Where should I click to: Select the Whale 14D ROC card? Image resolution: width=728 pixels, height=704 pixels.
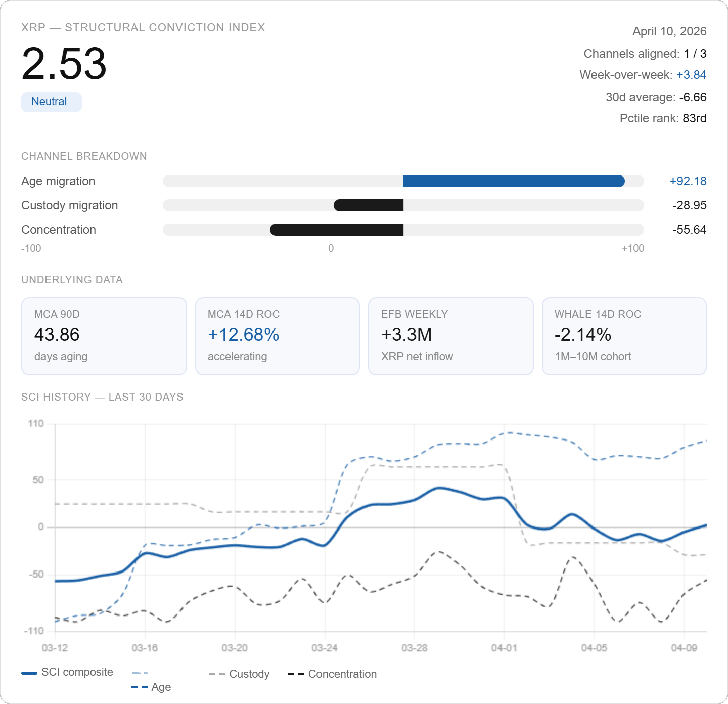[x=624, y=336]
